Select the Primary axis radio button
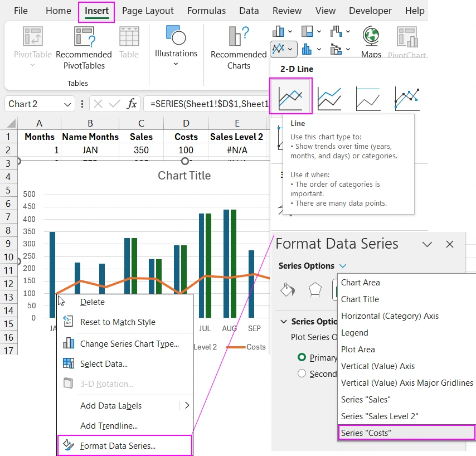The image size is (476, 456). click(302, 357)
